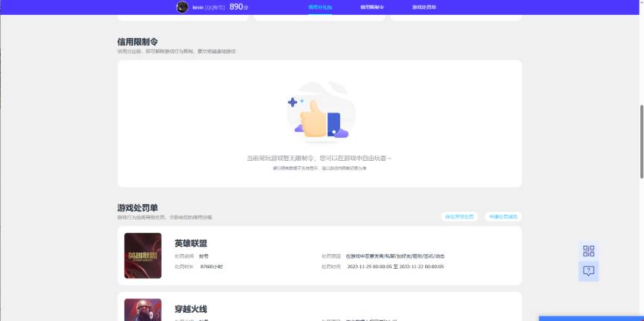Screen dimensions: 644x321
Task: Click the 英雄联盟 title text
Action: (191, 244)
